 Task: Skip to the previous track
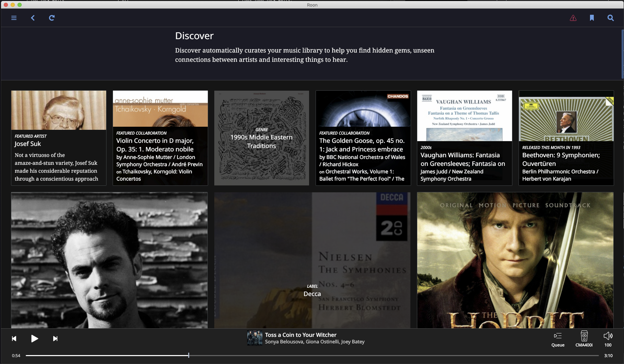[14, 339]
